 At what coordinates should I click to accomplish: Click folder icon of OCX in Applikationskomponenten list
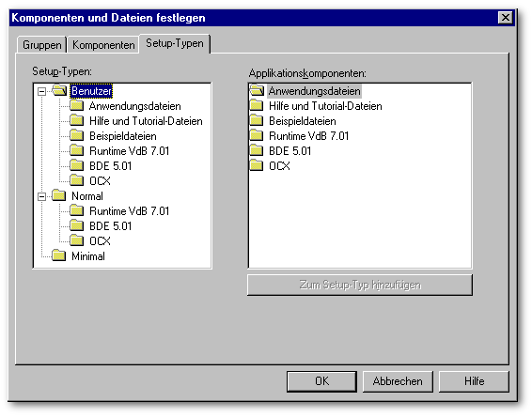(257, 165)
